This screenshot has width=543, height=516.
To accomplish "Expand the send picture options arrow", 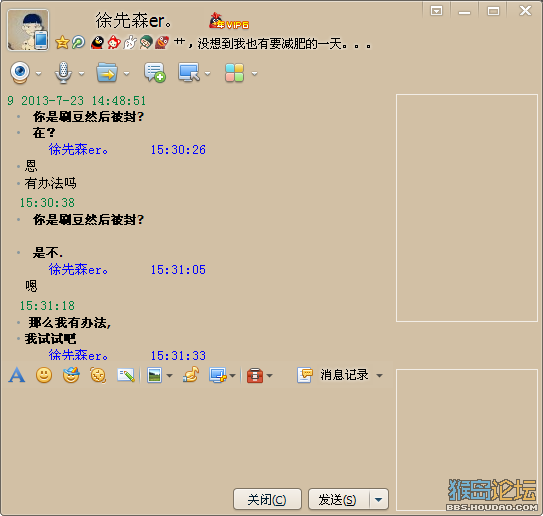I will pyautogui.click(x=169, y=376).
